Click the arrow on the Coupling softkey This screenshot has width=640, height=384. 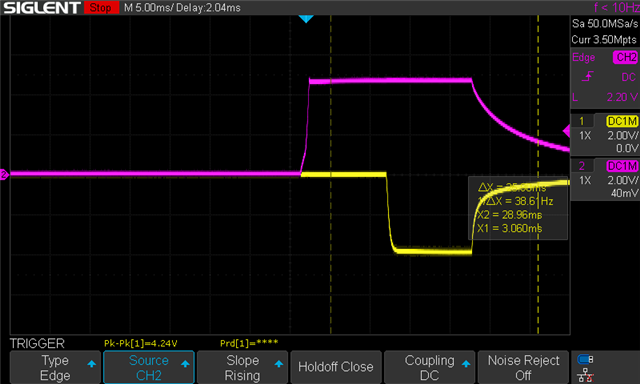pos(466,364)
